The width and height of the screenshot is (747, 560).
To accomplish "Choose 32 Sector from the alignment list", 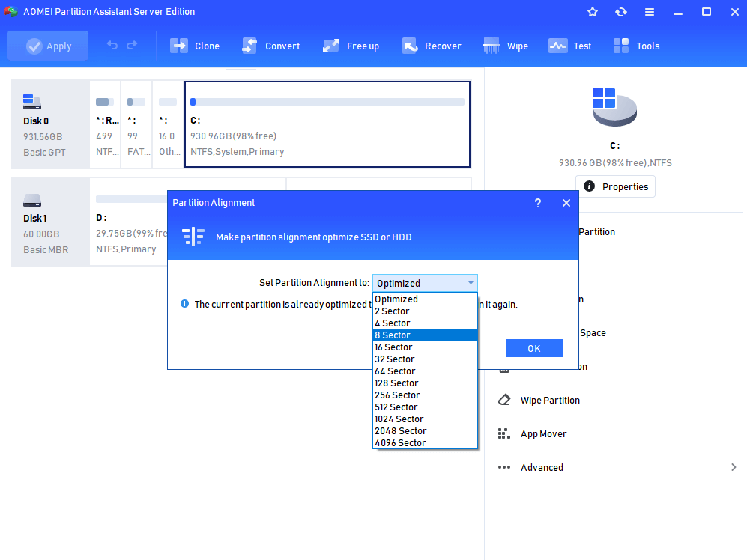I will [x=425, y=359].
